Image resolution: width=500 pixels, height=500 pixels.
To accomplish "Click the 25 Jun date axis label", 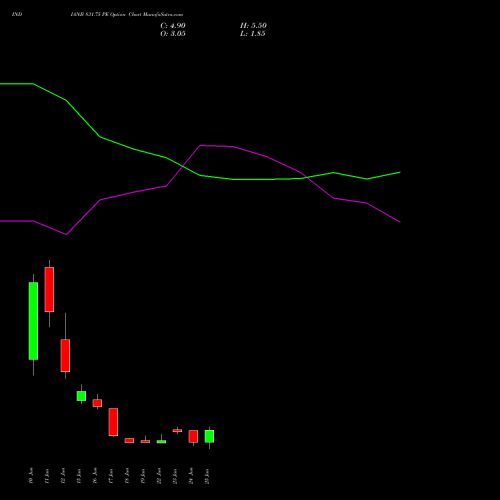I will click(207, 476).
